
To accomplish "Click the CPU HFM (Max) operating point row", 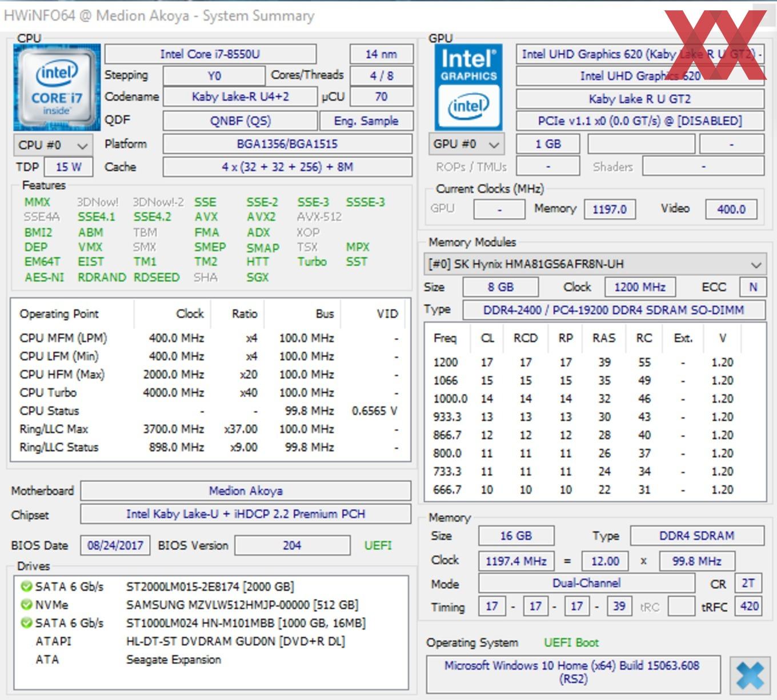I will (x=209, y=375).
